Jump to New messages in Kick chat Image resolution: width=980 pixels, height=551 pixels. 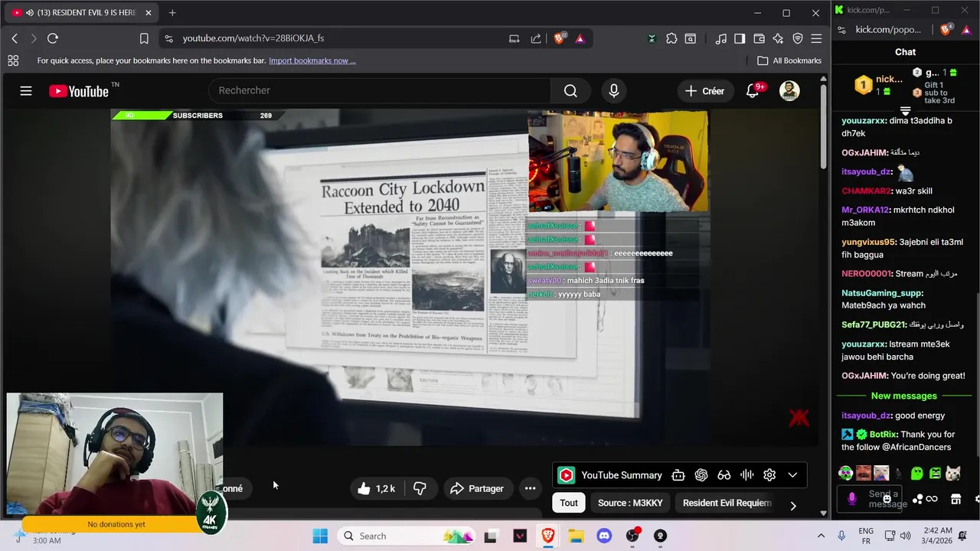pyautogui.click(x=904, y=396)
